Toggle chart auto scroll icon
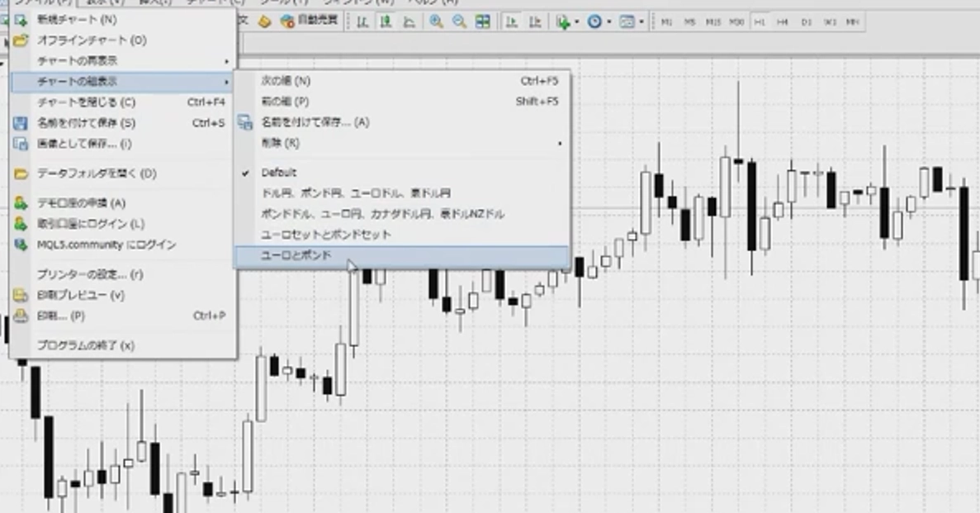Screen dimensions: 980x513 [x=512, y=22]
